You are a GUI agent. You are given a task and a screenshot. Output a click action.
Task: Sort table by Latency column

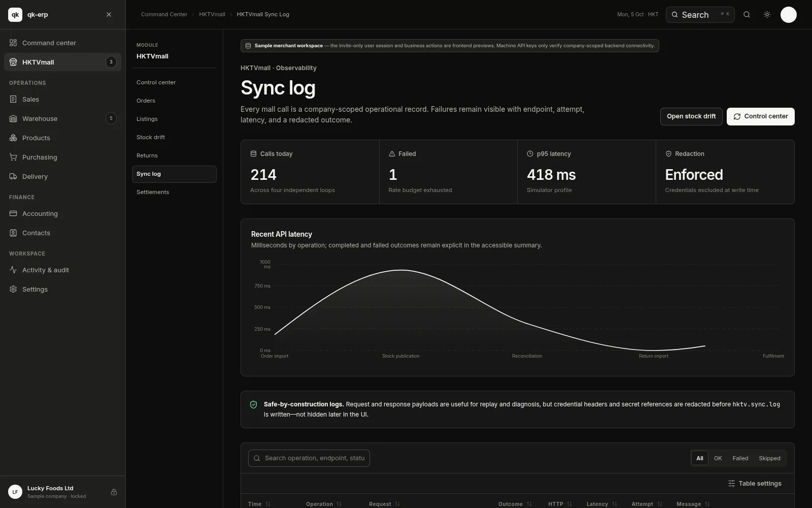(x=602, y=504)
